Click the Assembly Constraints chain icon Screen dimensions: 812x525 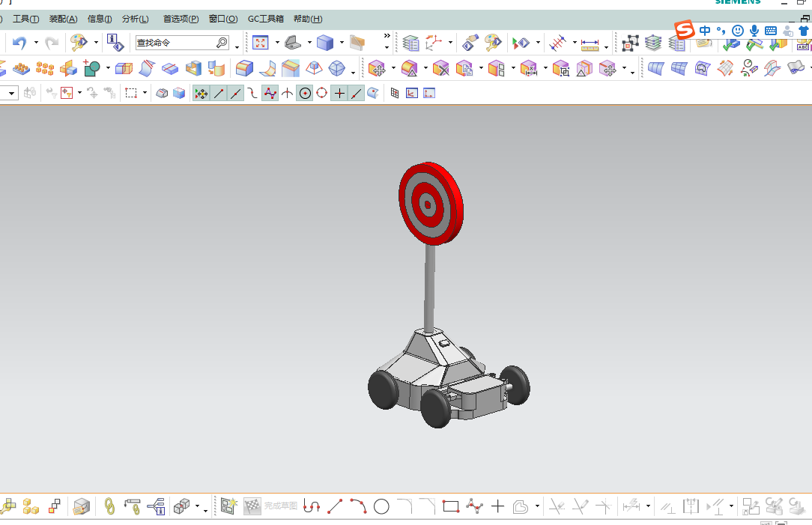(109, 506)
